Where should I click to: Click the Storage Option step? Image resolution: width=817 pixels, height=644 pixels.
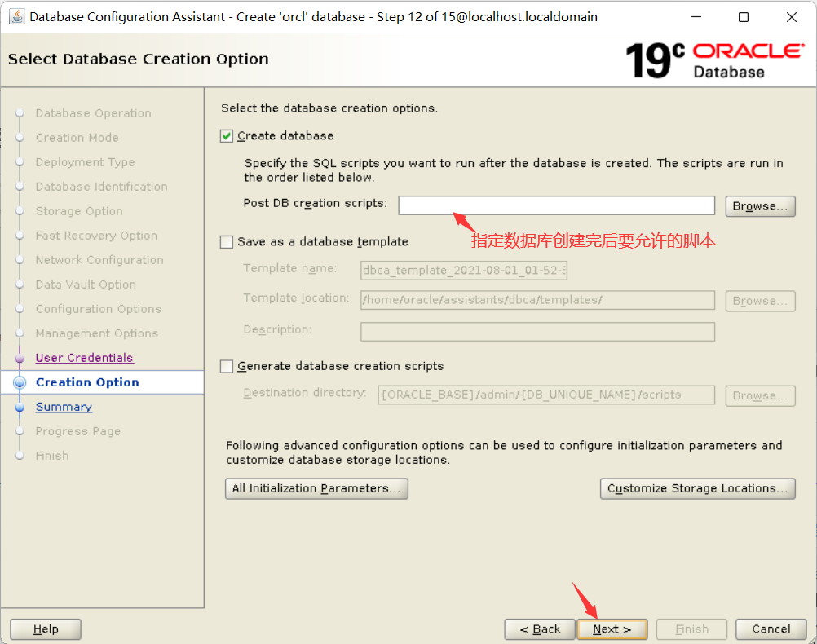pyautogui.click(x=79, y=211)
